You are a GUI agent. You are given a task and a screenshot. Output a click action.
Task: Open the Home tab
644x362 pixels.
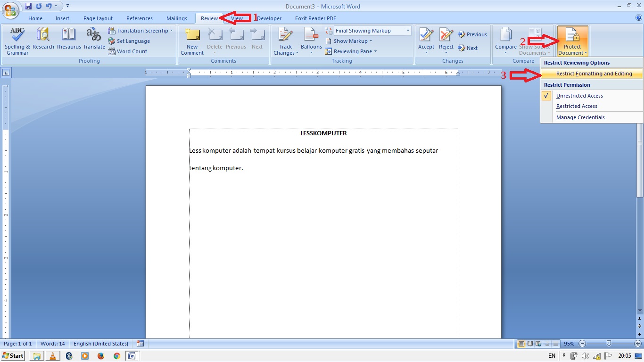coord(35,18)
